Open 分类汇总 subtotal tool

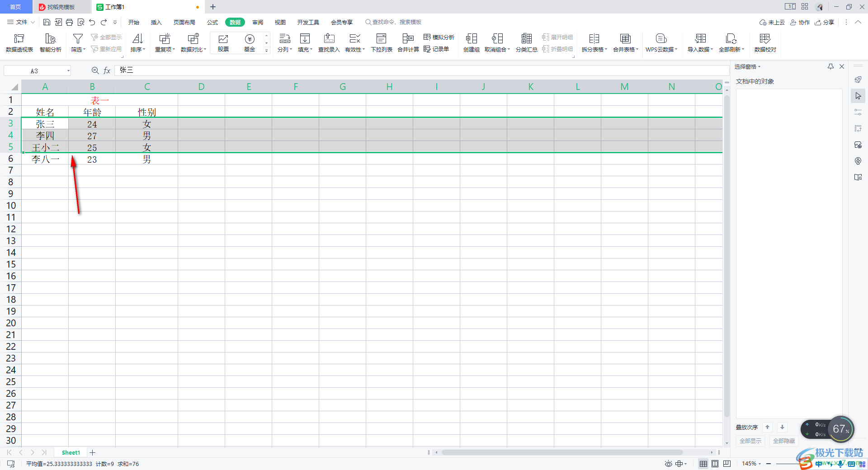tap(527, 43)
